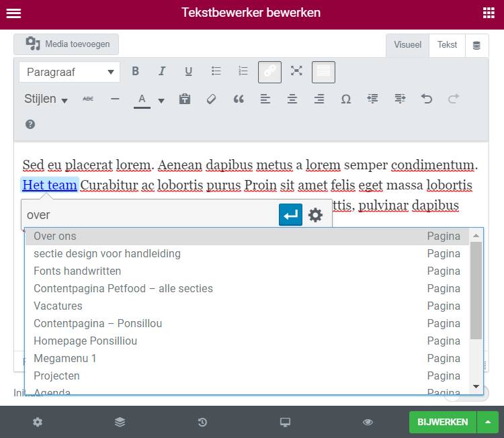Insert a blockquote
This screenshot has width=504, height=438.
[x=238, y=99]
